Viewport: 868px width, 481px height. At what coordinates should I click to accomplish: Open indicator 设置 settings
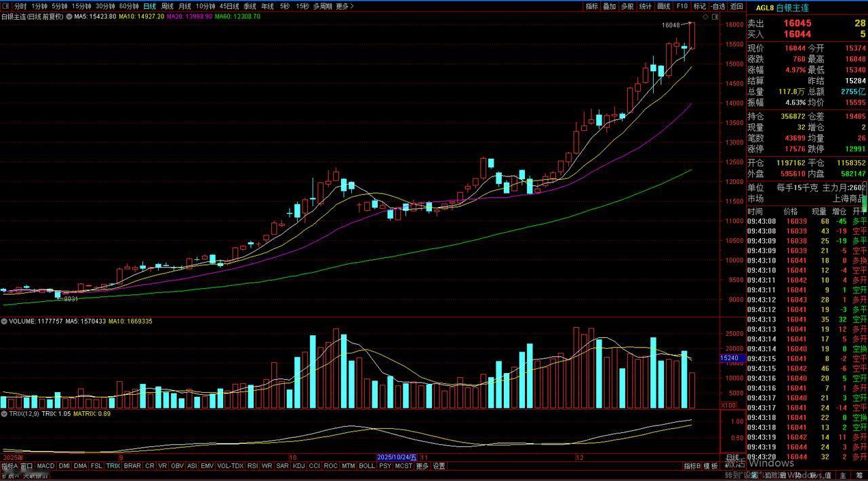[439, 466]
